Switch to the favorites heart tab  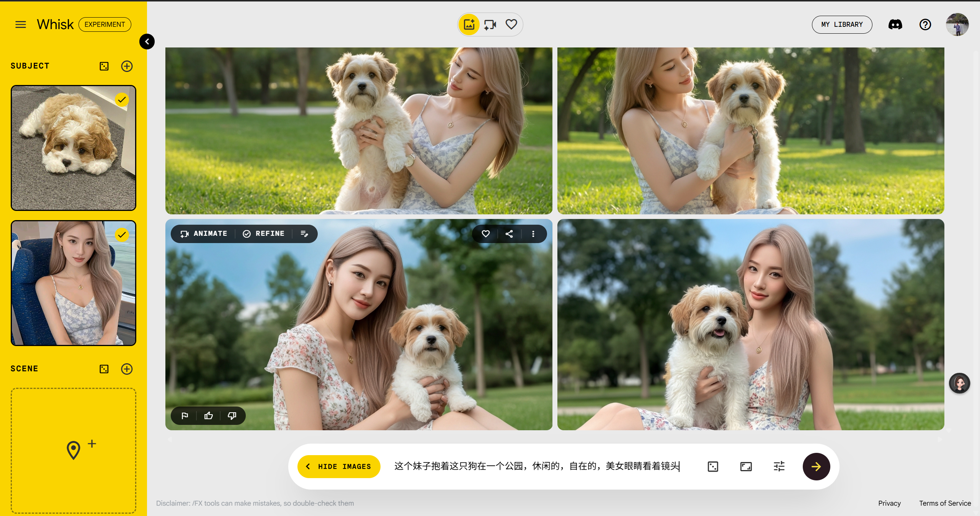coord(511,24)
